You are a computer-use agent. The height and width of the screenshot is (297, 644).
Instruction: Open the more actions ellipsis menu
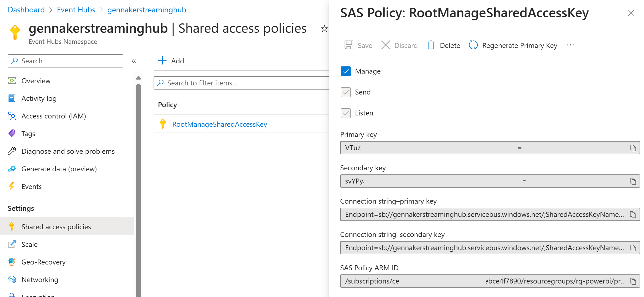[x=570, y=45]
